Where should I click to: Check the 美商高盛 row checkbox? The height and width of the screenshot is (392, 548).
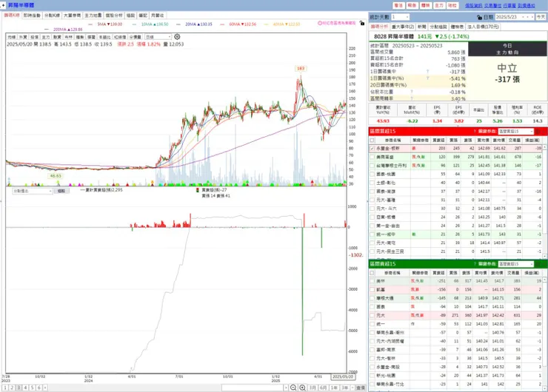(372, 157)
